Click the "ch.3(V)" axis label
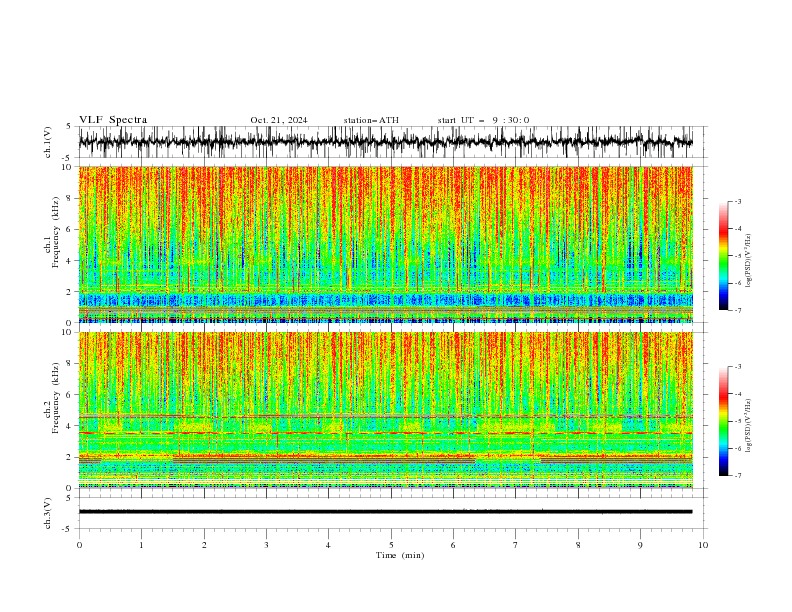The height and width of the screenshot is (612, 792). (x=48, y=513)
